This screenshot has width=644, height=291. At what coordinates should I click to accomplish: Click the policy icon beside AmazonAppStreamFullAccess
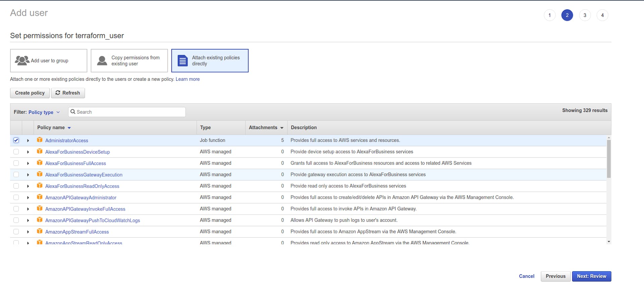point(40,231)
